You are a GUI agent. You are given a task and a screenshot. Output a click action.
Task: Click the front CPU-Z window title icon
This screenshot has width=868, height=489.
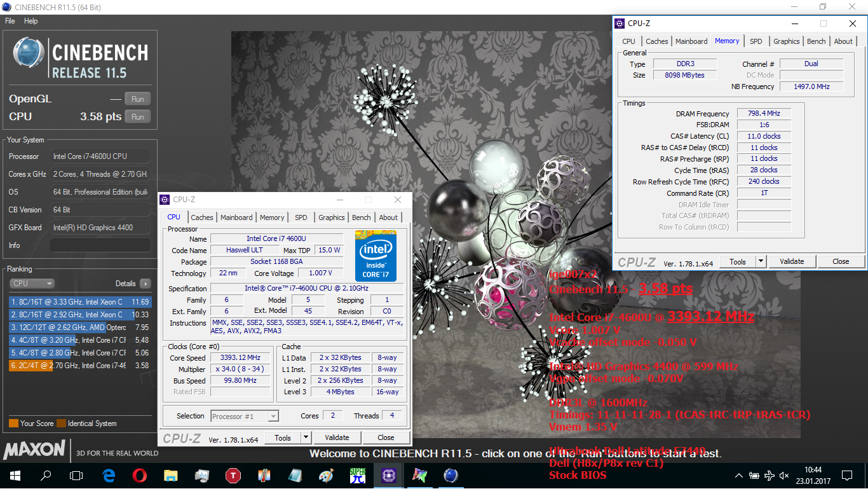(165, 200)
